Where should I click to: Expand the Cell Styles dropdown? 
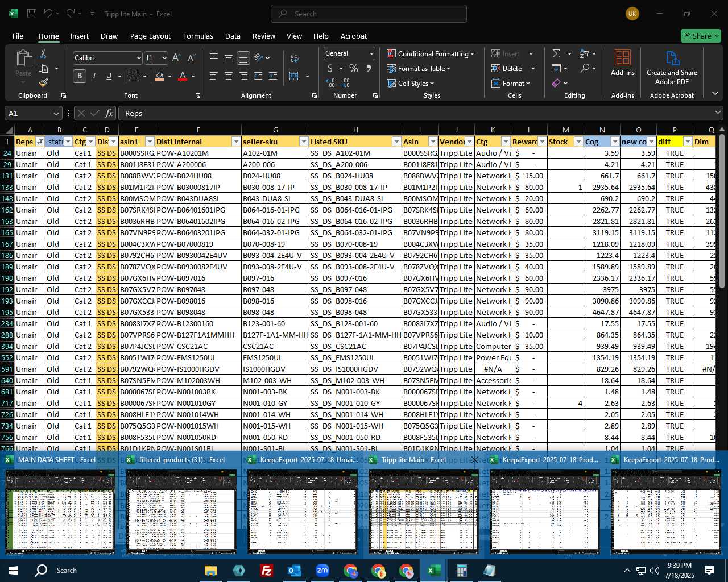(x=410, y=83)
